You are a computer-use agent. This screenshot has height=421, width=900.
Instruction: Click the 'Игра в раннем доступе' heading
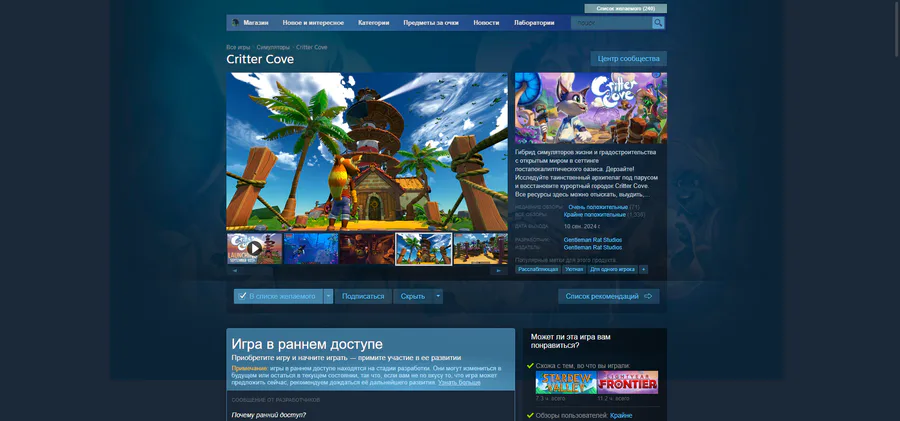tap(307, 344)
